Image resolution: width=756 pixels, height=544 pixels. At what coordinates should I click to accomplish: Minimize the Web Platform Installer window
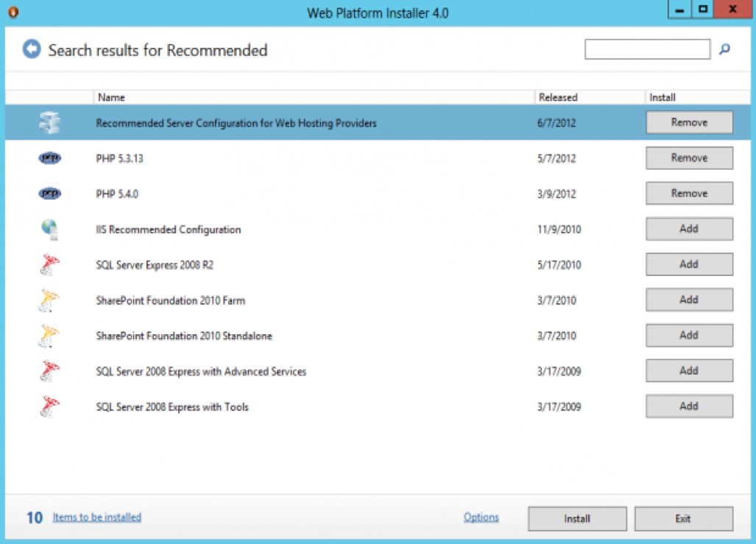pos(680,9)
